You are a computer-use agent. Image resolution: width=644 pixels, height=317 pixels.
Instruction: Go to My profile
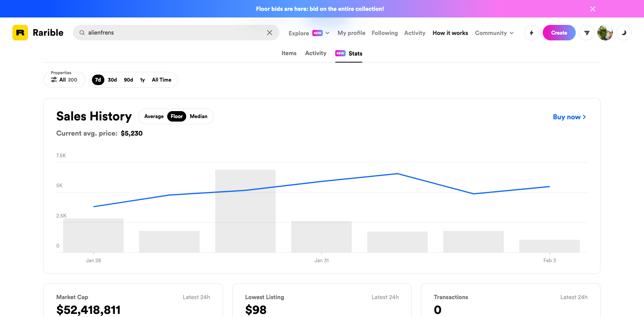tap(351, 33)
